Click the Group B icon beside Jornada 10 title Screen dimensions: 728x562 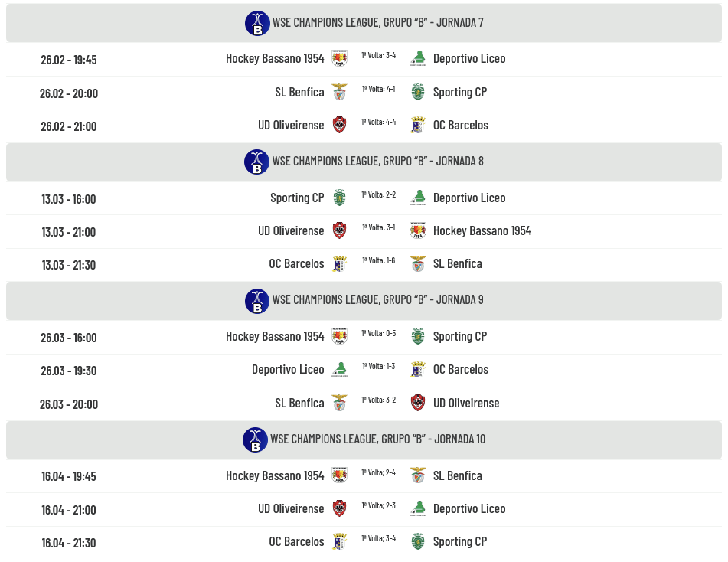coord(256,440)
